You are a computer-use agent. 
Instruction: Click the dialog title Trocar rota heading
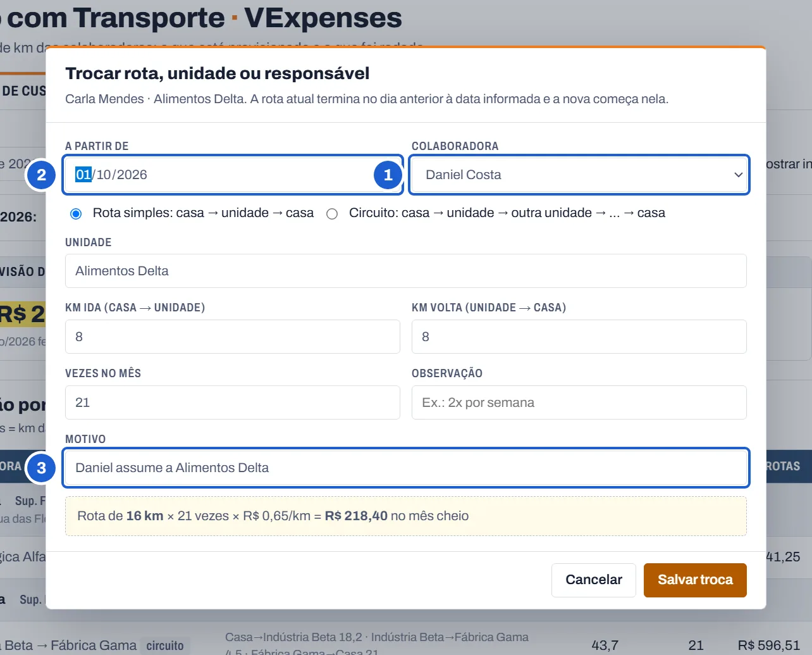(218, 73)
